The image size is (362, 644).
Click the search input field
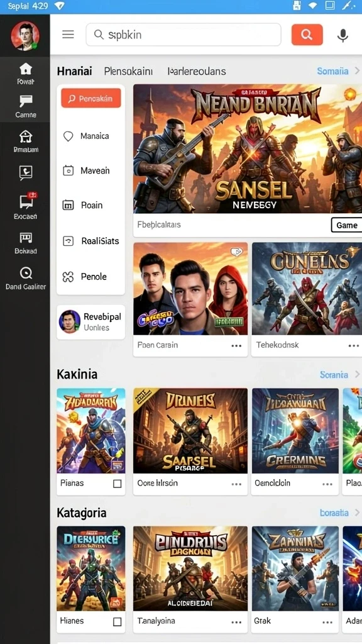click(x=184, y=35)
